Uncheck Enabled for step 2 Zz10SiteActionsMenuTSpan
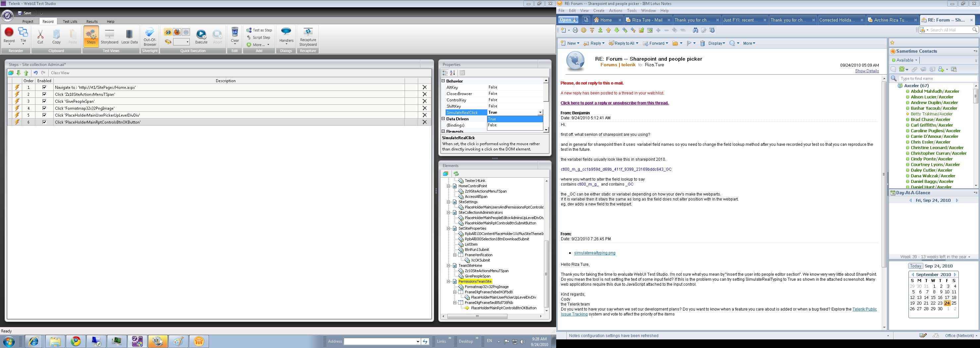This screenshot has height=348, width=980. point(44,94)
